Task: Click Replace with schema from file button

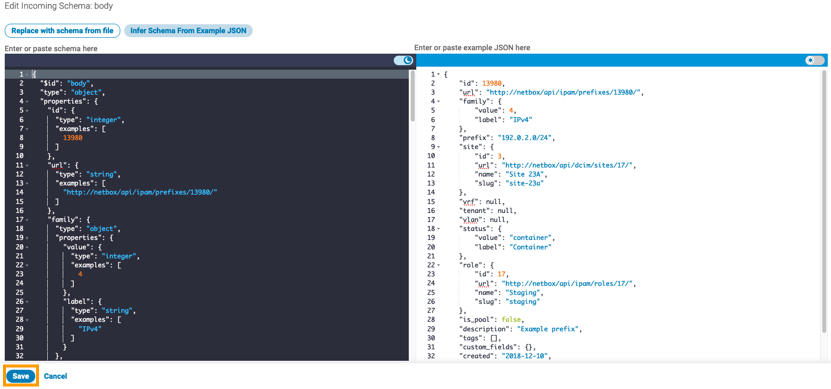Action: click(x=63, y=31)
